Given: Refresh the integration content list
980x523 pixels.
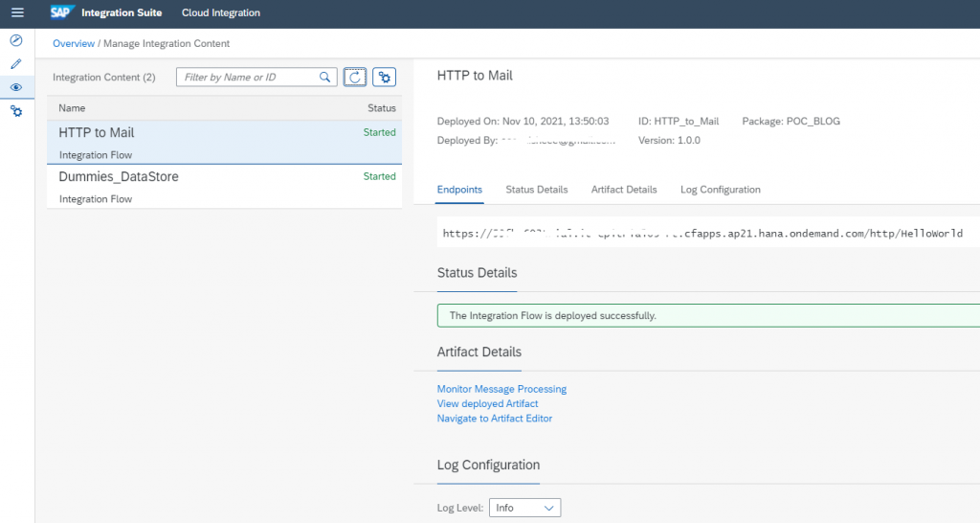Looking at the screenshot, I should coord(355,77).
